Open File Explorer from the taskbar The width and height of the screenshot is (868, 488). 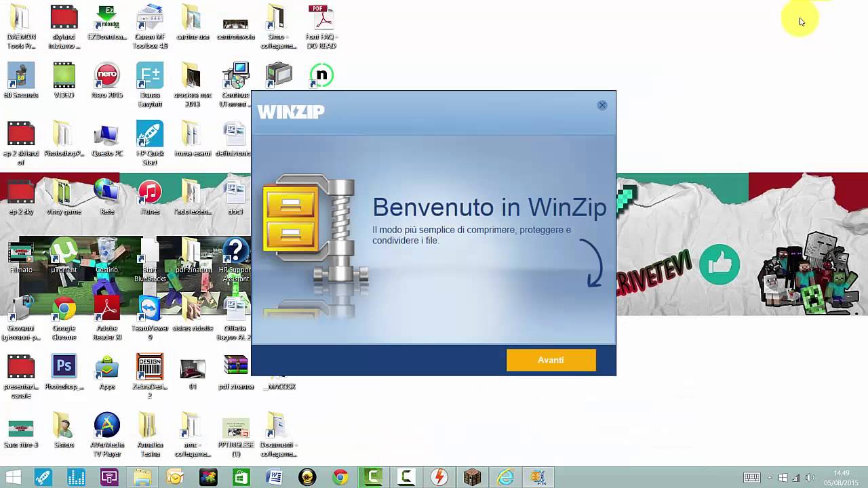142,477
